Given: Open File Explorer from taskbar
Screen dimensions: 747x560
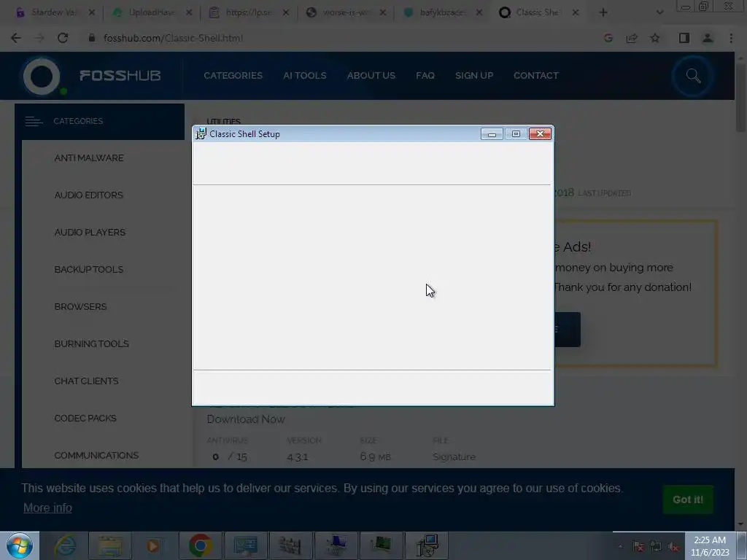Looking at the screenshot, I should click(x=110, y=545).
